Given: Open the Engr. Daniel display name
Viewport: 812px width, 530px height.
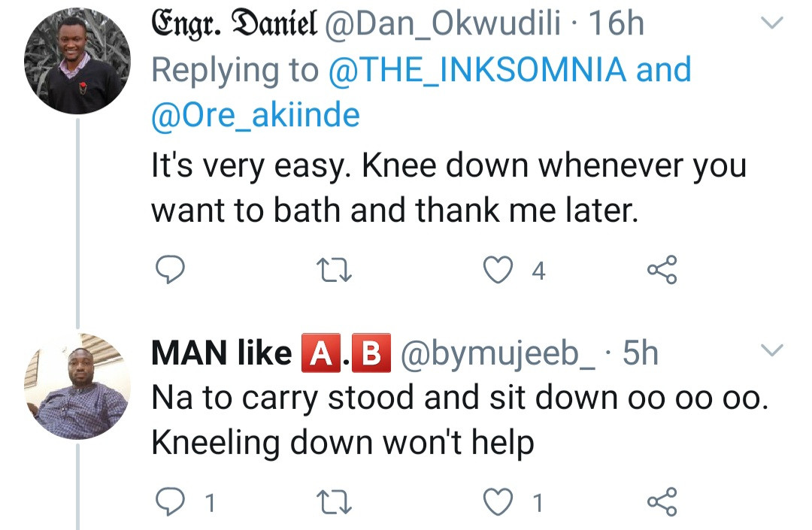Looking at the screenshot, I should pyautogui.click(x=232, y=24).
